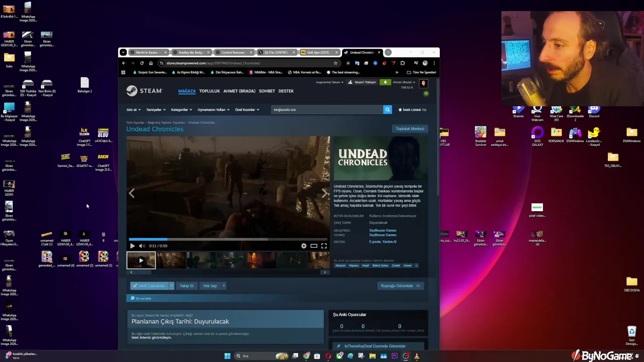Add a tag with plus button
Viewport: 644px width, 362px height.
click(417, 265)
